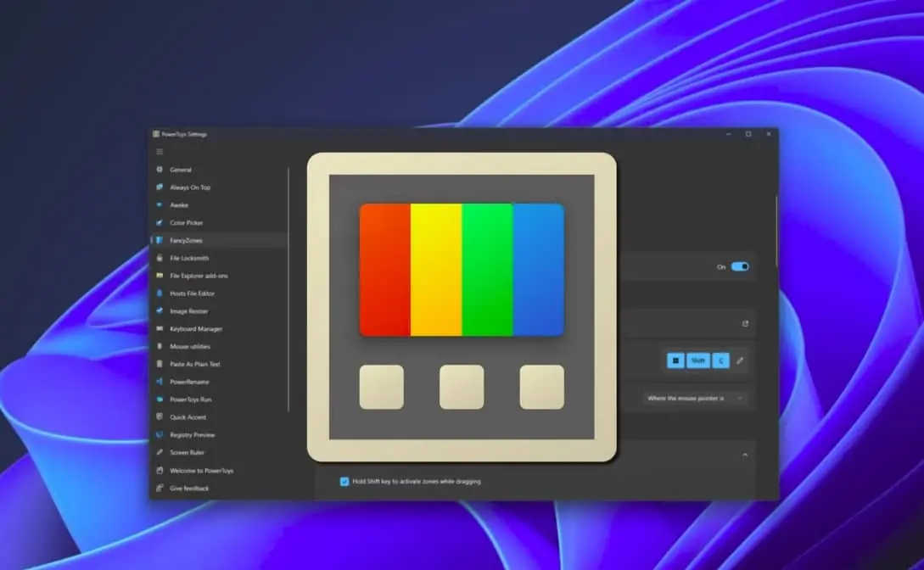Screen dimensions: 924x570
Task: Click the Hosts File Editor icon
Action: pyautogui.click(x=160, y=293)
